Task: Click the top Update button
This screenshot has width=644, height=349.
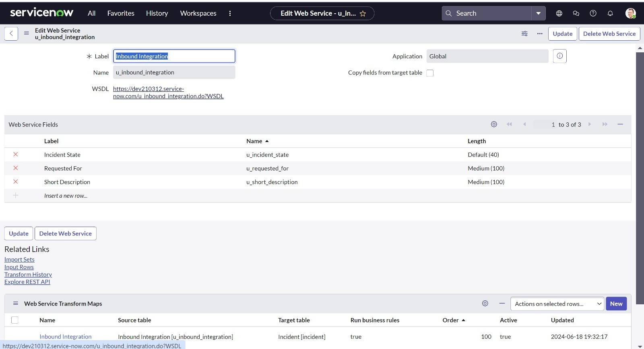Action: (562, 34)
